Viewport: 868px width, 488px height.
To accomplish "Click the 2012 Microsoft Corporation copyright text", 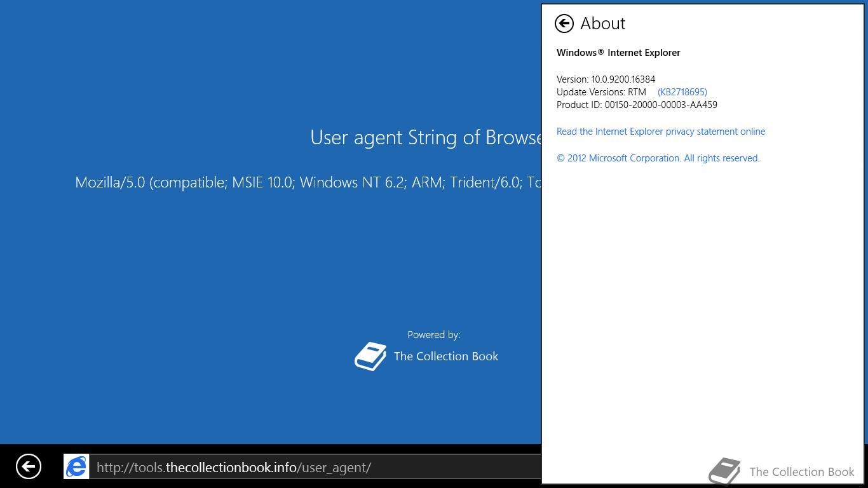I will (658, 158).
